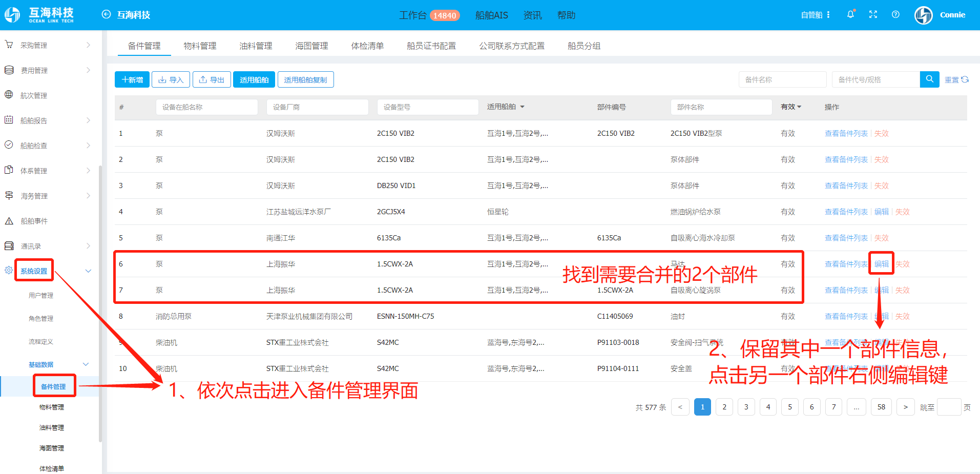Switch to the 体检清单 tab
Screen dimensions: 980x474
point(367,46)
